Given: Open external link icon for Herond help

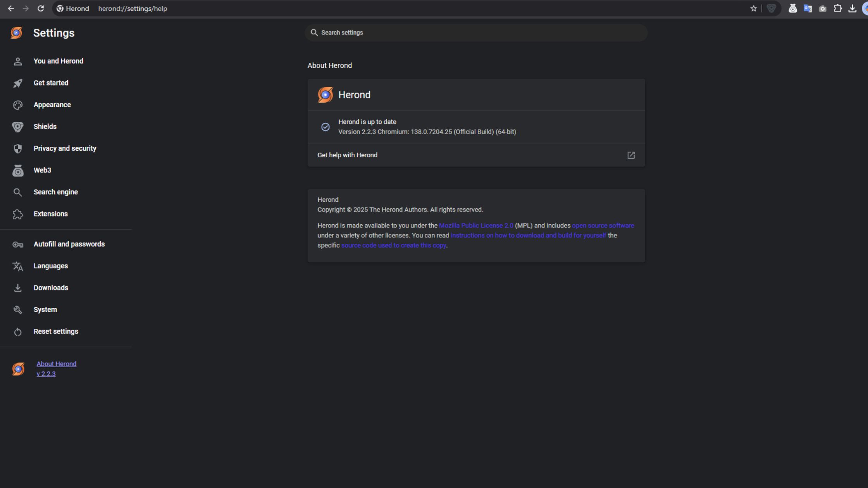Looking at the screenshot, I should click(x=631, y=155).
